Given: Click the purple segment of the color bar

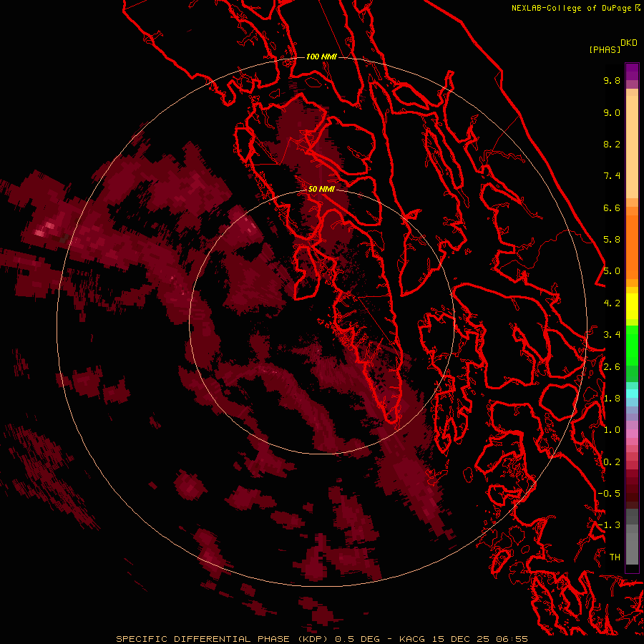Looking at the screenshot, I should coord(632,72).
